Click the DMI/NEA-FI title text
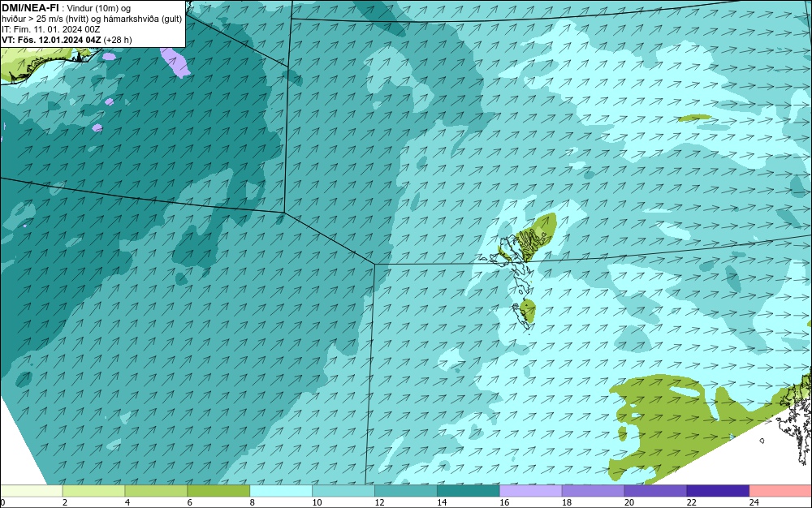This screenshot has width=812, height=508. (x=30, y=7)
